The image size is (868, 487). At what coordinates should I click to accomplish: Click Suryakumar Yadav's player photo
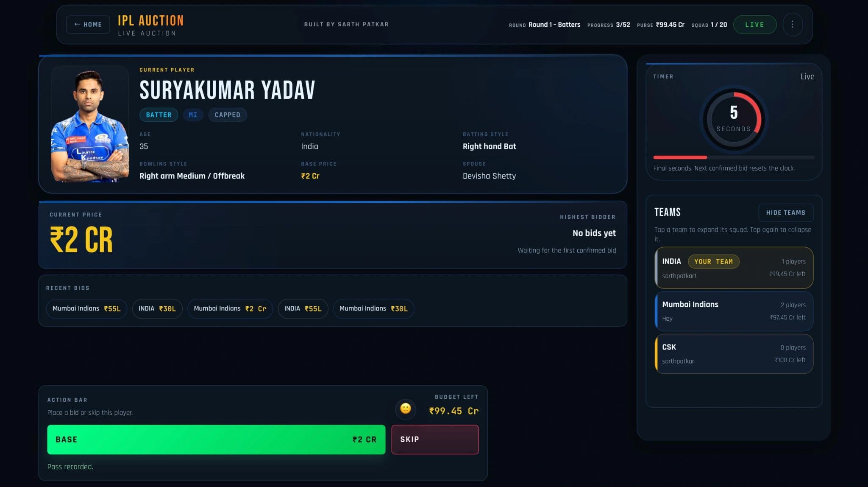point(90,124)
